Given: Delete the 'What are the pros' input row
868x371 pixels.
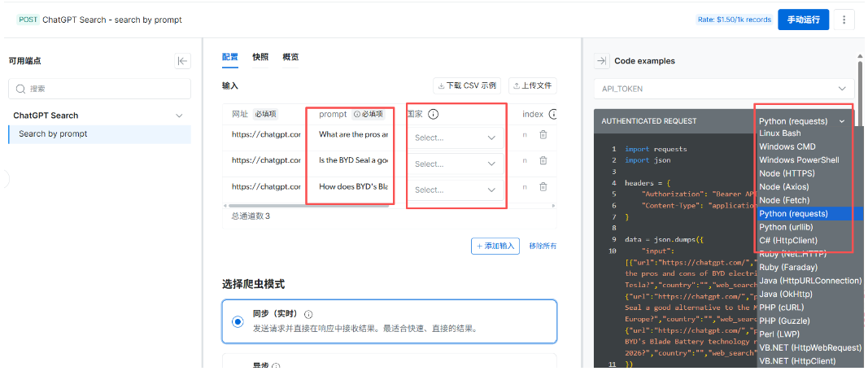Looking at the screenshot, I should (x=543, y=134).
